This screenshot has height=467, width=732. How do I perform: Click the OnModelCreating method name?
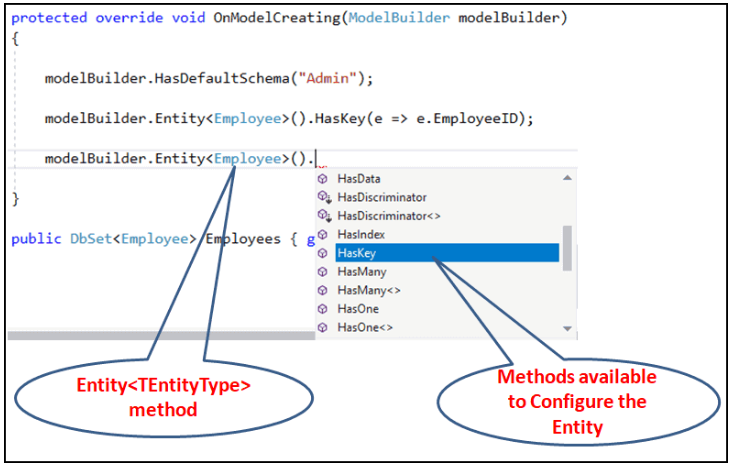277,18
